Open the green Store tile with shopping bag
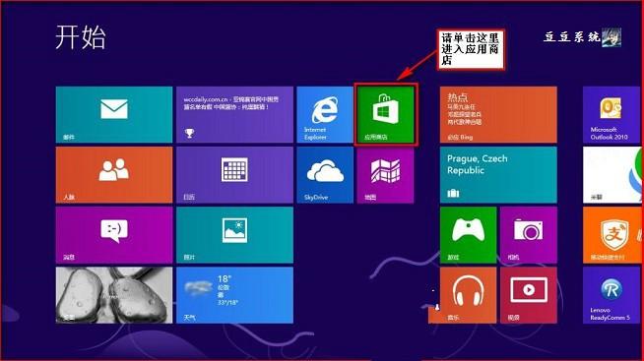The width and height of the screenshot is (644, 361). pos(386,114)
